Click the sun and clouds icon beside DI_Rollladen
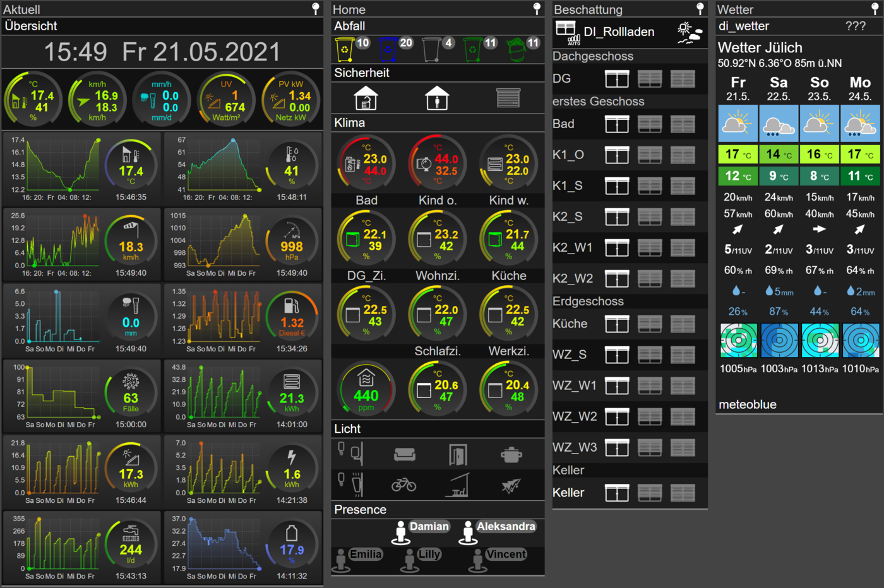884x588 pixels. [689, 32]
